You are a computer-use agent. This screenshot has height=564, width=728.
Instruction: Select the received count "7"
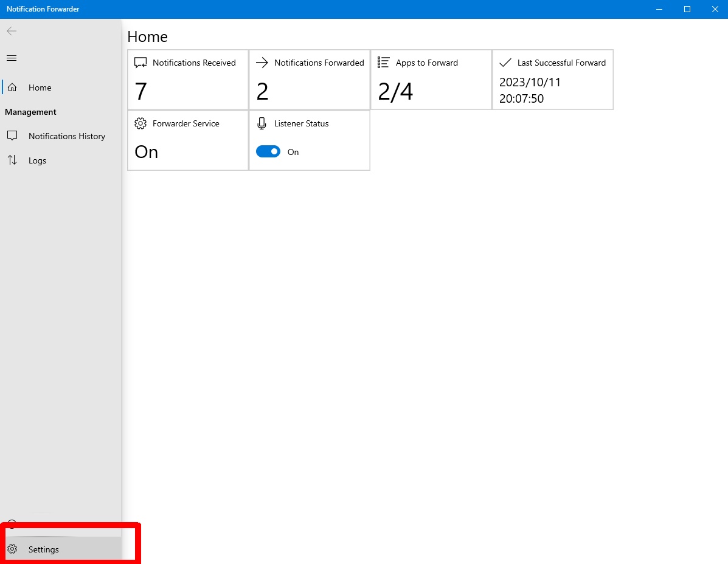pyautogui.click(x=140, y=91)
